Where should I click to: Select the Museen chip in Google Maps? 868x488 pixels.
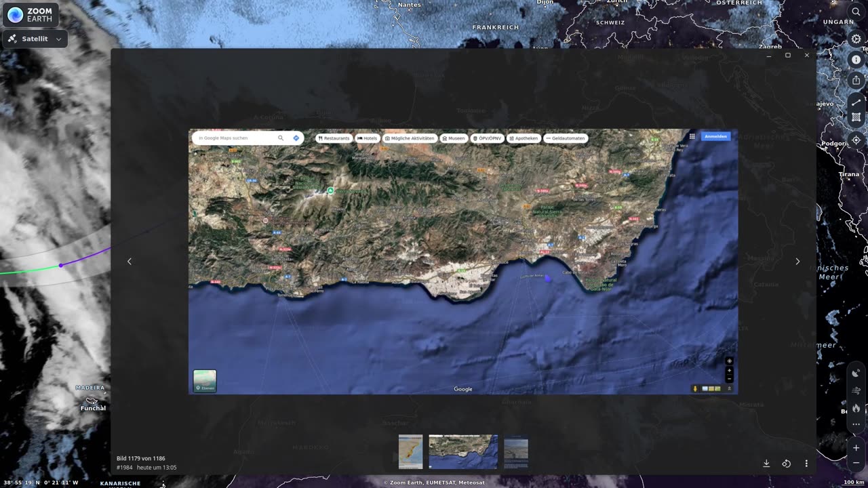[454, 138]
